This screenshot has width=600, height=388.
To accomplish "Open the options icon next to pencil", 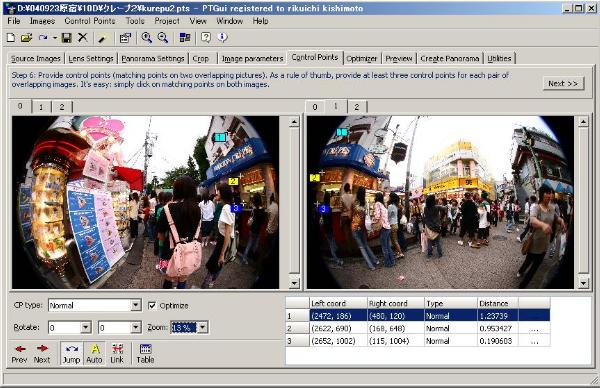I will click(126, 37).
